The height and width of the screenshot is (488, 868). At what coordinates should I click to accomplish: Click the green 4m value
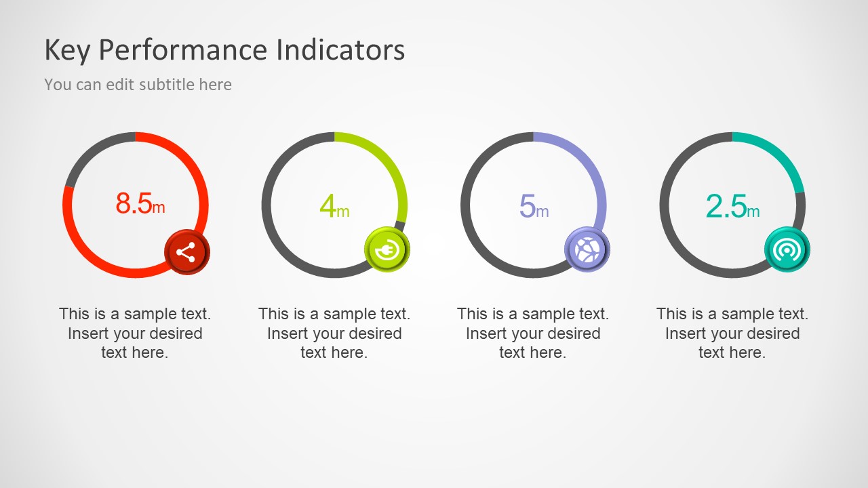[334, 206]
